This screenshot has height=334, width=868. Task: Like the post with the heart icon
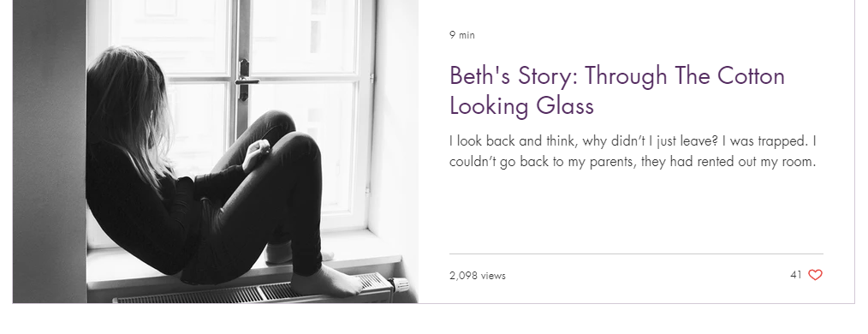pyautogui.click(x=815, y=275)
